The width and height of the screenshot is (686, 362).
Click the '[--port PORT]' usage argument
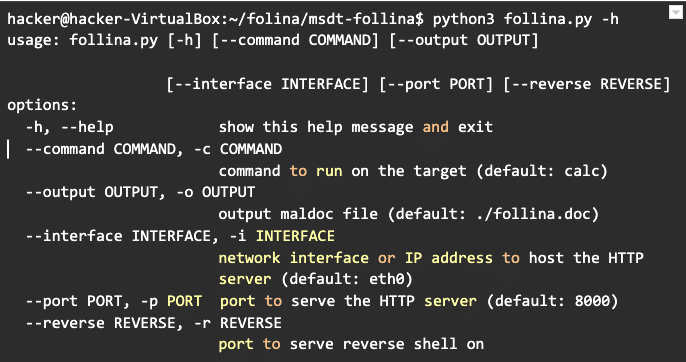click(436, 84)
